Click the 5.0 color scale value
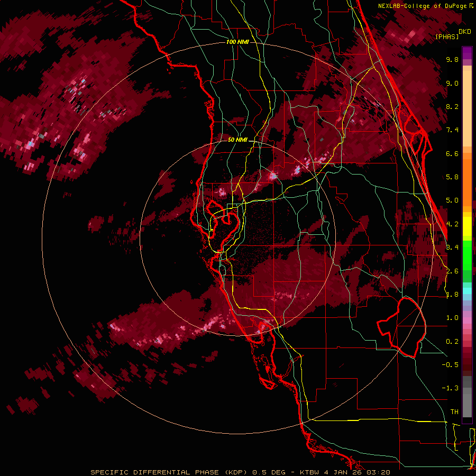The image size is (476, 476). click(x=452, y=200)
